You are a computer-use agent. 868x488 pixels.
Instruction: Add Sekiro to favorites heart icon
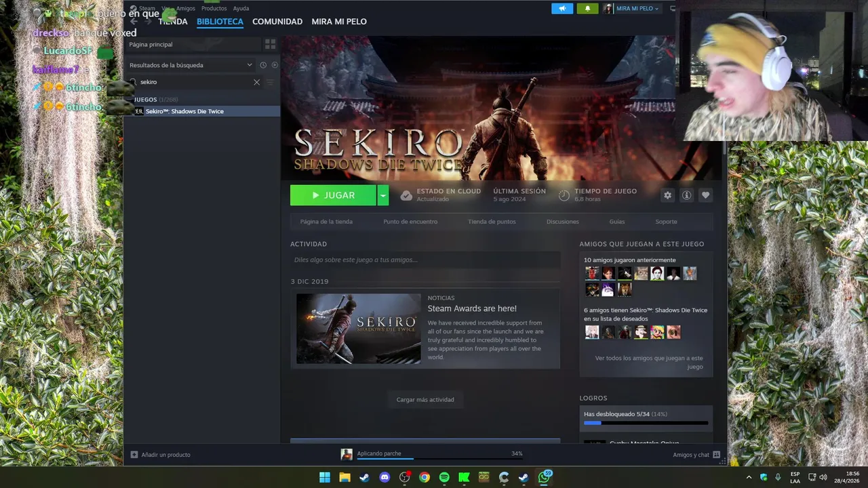(x=705, y=195)
